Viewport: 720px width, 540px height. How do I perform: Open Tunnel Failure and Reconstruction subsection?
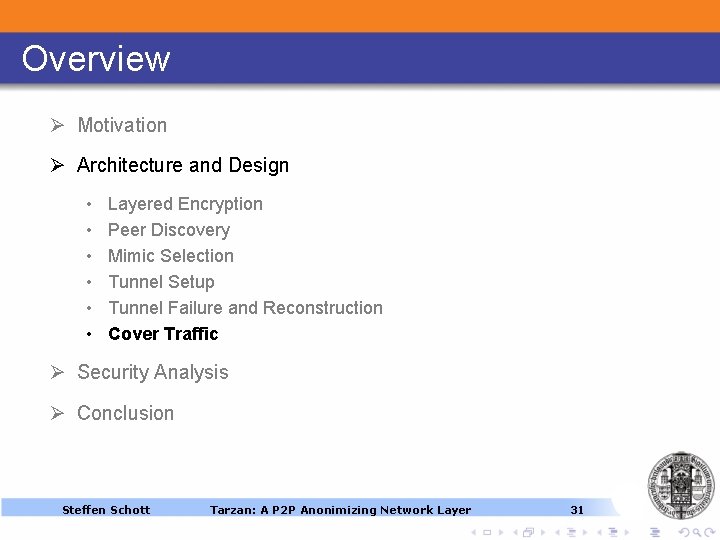click(246, 308)
